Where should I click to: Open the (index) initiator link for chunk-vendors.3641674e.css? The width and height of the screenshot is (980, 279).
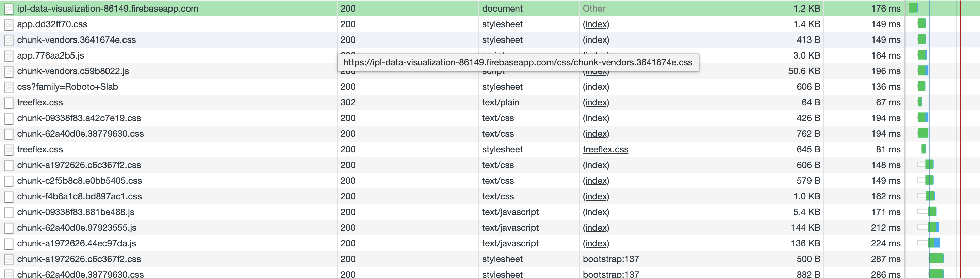596,40
